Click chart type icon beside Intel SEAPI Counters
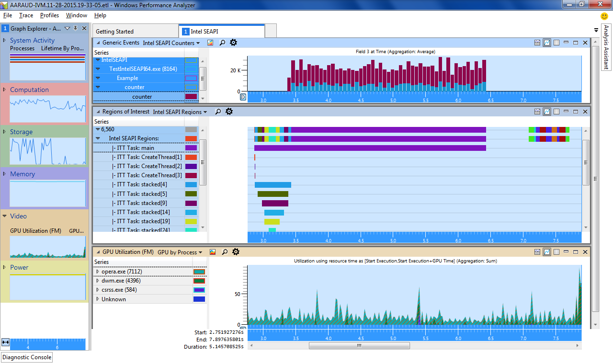The width and height of the screenshot is (613, 364). point(210,43)
